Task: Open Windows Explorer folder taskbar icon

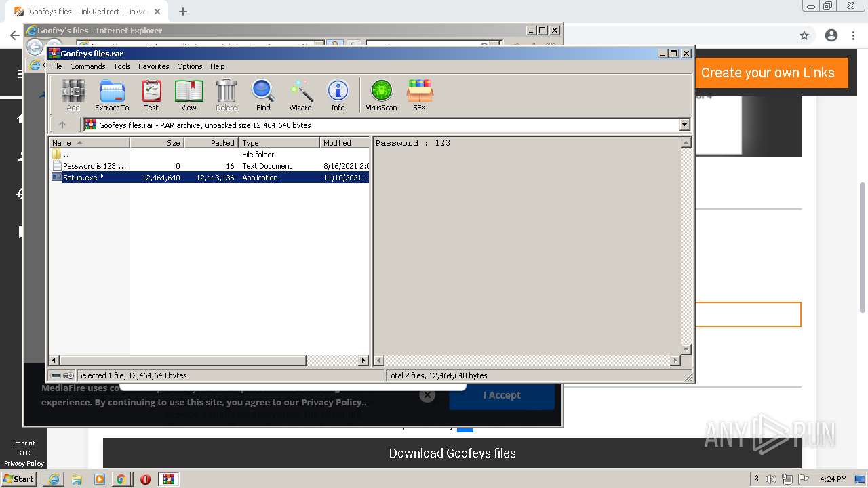Action: click(77, 479)
